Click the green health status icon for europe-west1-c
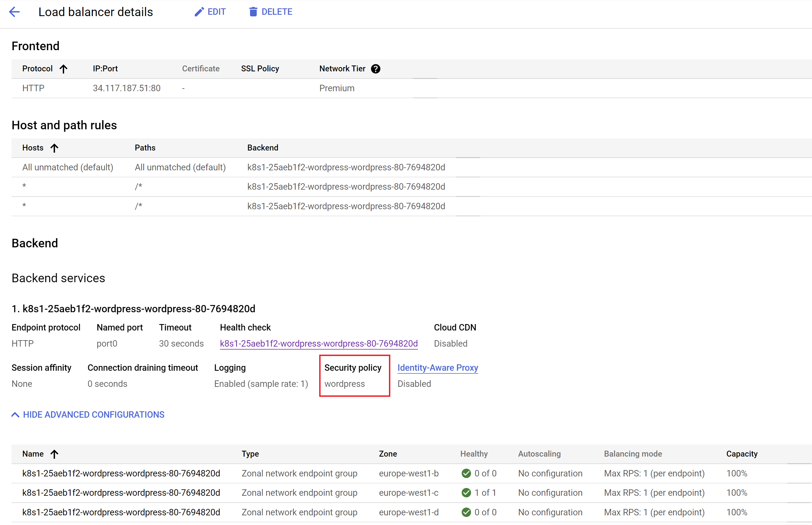The image size is (812, 525). (466, 493)
